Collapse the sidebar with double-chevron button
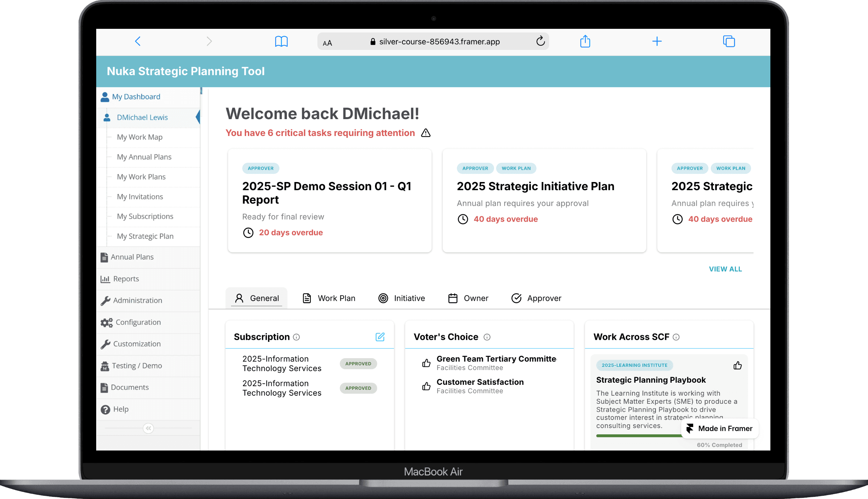The width and height of the screenshot is (868, 499). [x=148, y=428]
